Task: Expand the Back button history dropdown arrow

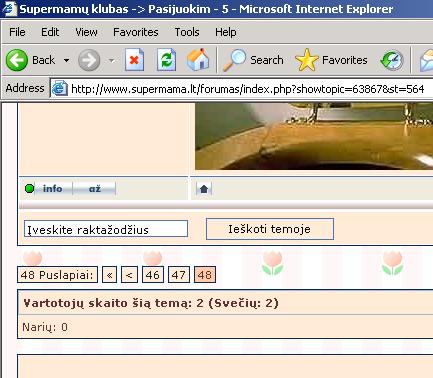Action: coord(66,60)
